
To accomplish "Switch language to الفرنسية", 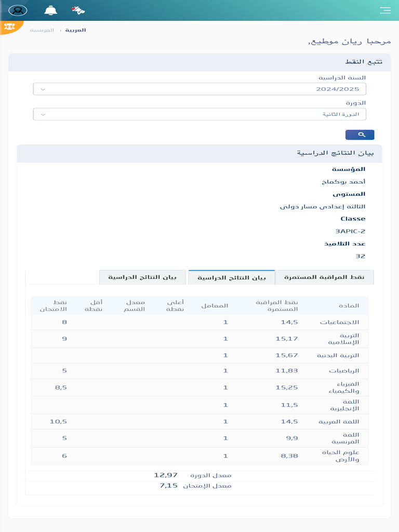I will point(42,30).
